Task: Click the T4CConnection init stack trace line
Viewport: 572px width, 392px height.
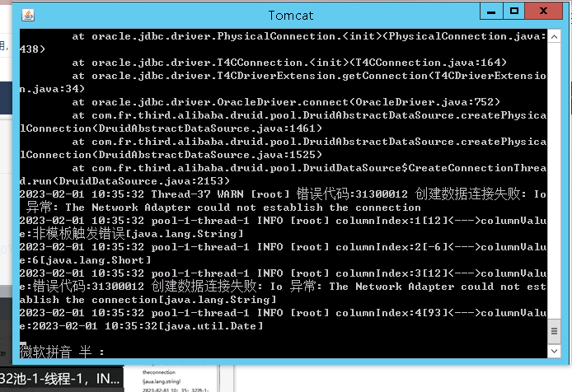Action: click(289, 63)
